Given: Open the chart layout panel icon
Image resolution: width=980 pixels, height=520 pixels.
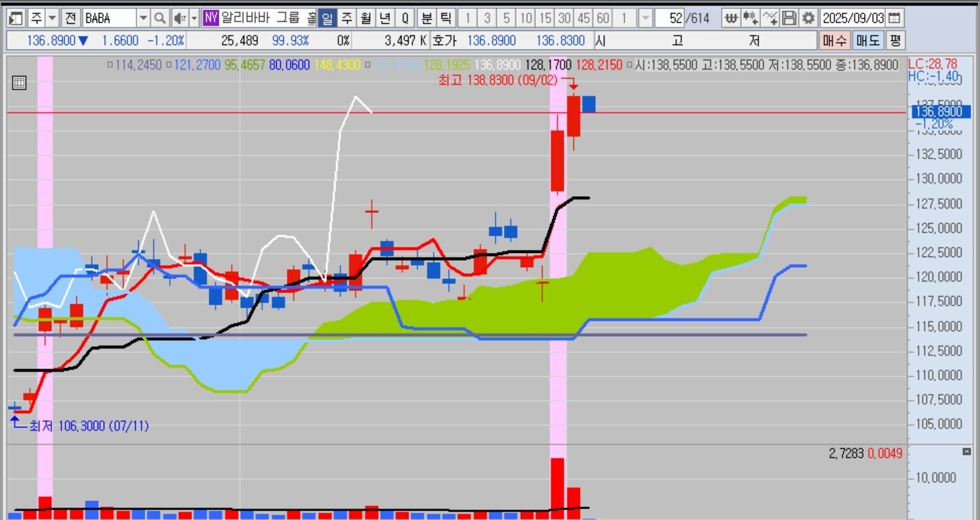Looking at the screenshot, I should click(x=16, y=18).
